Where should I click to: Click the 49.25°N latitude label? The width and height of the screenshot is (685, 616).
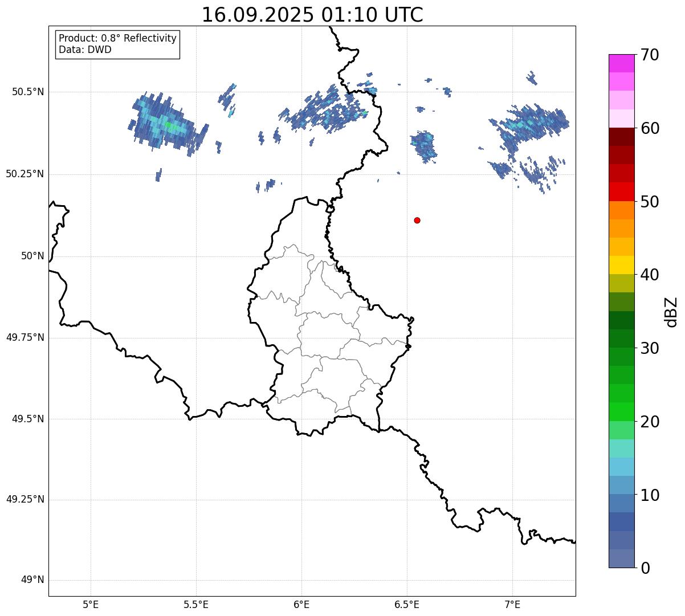coord(25,499)
